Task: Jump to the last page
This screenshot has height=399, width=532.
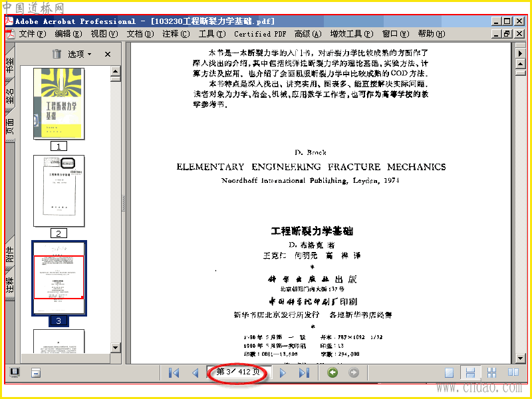Action: [304, 373]
